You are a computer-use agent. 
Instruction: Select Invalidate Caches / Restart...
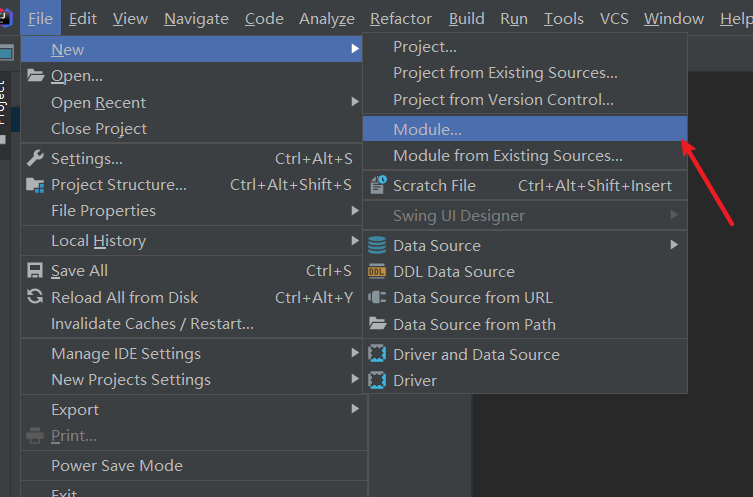(x=152, y=323)
